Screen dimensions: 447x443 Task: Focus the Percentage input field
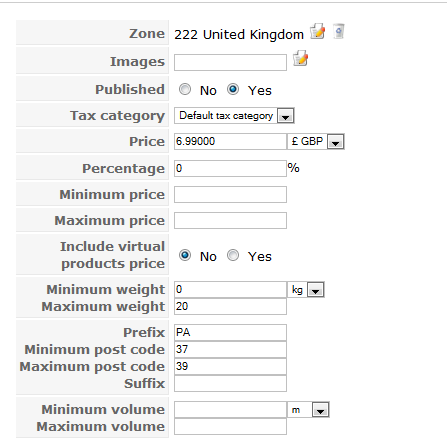(230, 169)
